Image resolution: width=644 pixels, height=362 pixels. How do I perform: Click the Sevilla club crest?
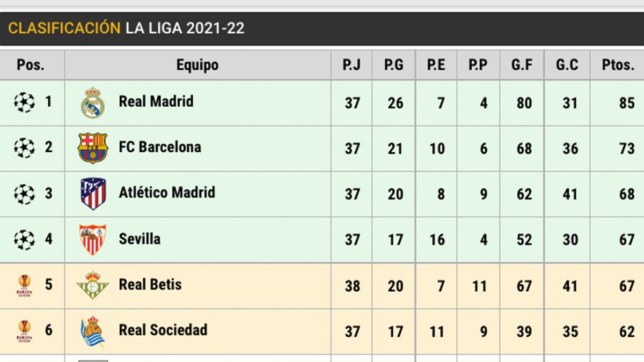tap(93, 239)
